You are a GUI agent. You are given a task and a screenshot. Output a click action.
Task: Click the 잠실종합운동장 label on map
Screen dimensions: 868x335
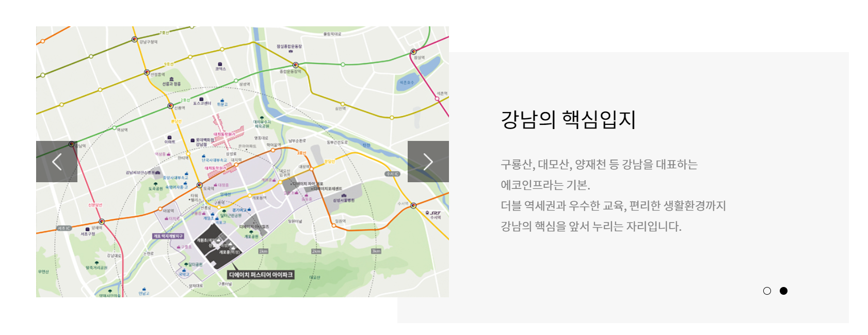point(289,46)
